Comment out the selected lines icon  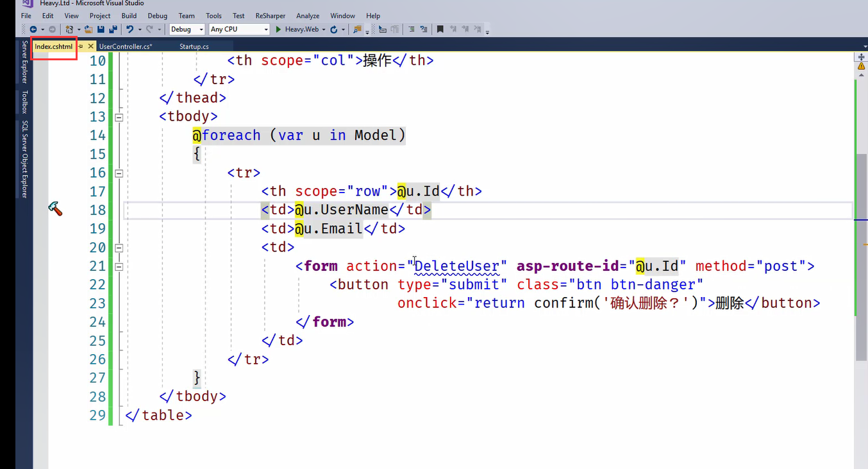point(412,29)
